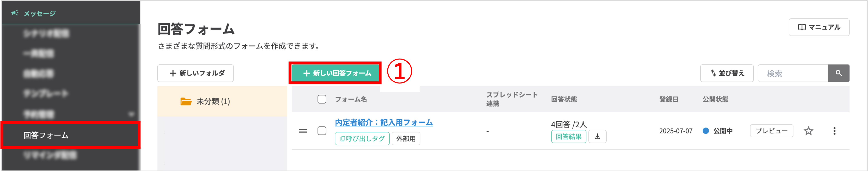Screen dimensions: 868x172
Task: Click the 検索 search input field
Action: click(x=793, y=73)
